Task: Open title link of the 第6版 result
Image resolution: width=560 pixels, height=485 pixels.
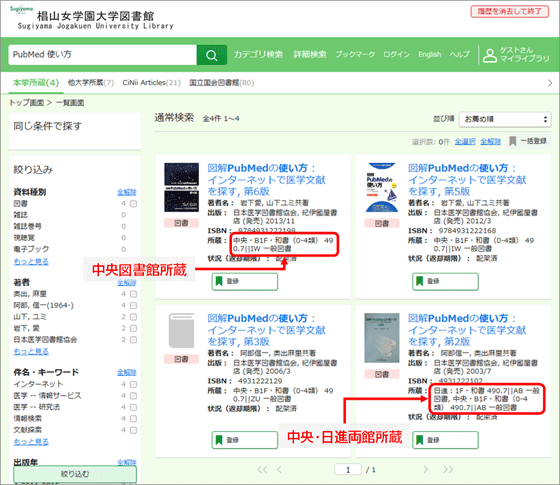Action: pos(266,180)
